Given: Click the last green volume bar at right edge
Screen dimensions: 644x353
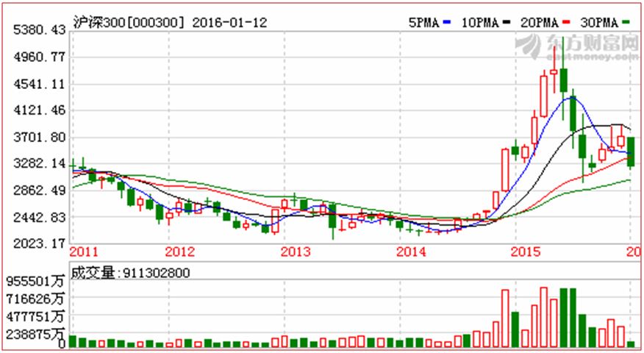Looking at the screenshot, I should tap(631, 344).
